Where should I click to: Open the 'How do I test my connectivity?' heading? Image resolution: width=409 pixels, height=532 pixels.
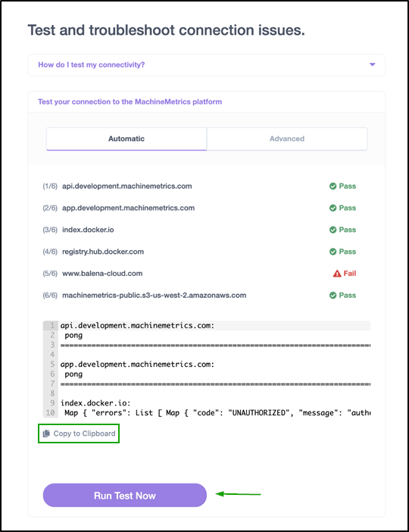tap(91, 65)
